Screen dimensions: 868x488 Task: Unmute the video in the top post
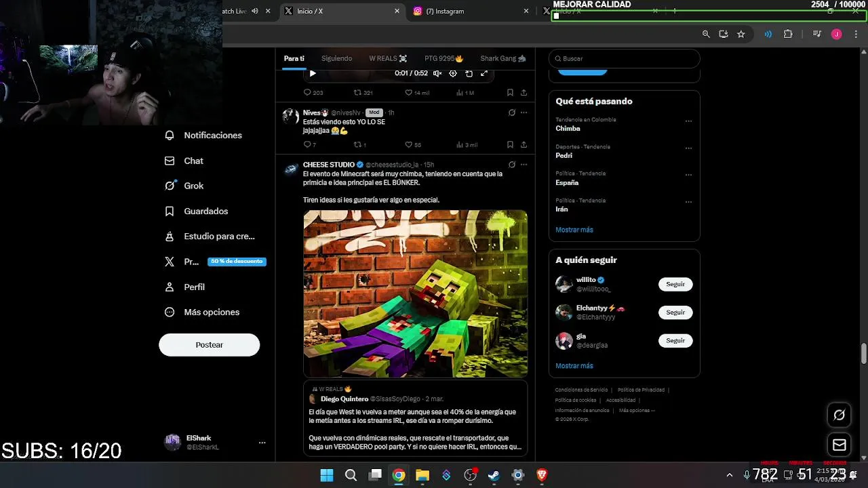click(437, 73)
